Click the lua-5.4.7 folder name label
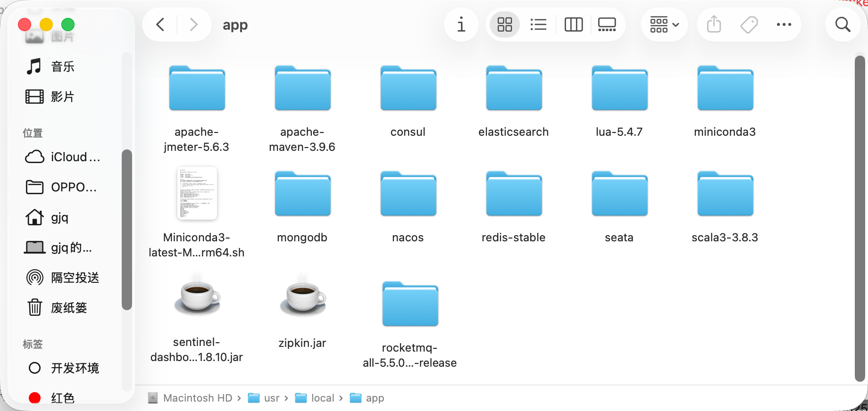 tap(619, 132)
